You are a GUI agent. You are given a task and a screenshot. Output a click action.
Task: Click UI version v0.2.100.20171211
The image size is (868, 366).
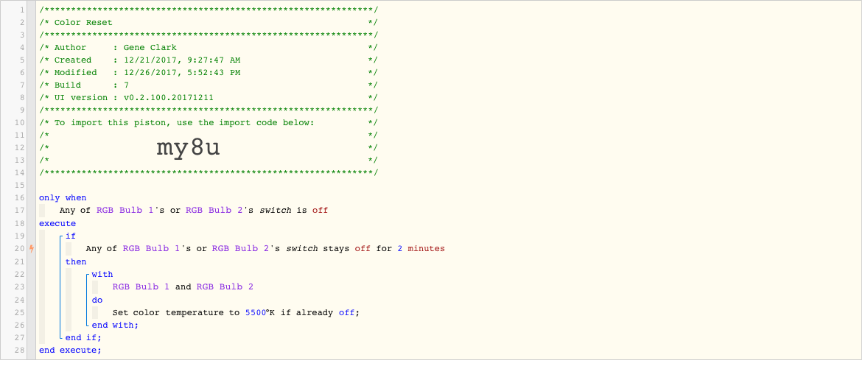[x=169, y=97]
